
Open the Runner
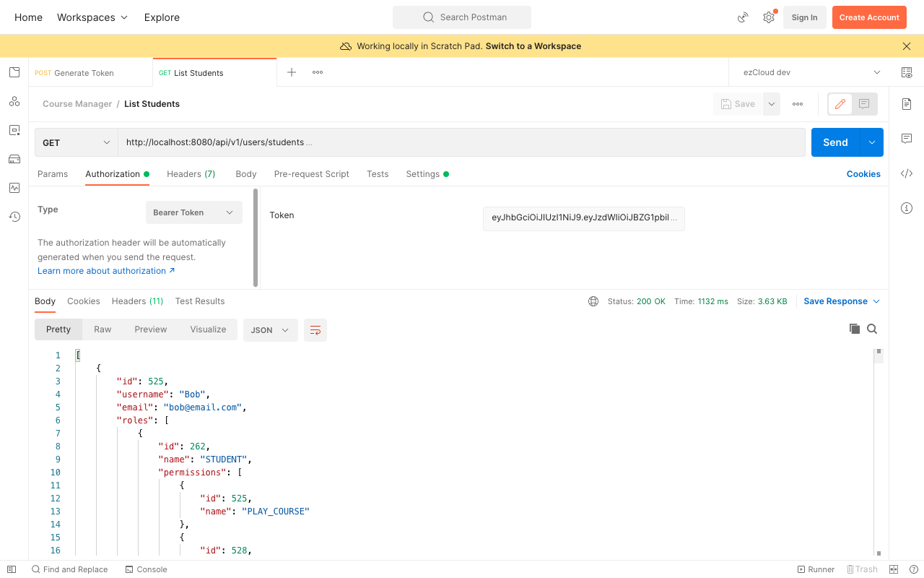tap(816, 569)
